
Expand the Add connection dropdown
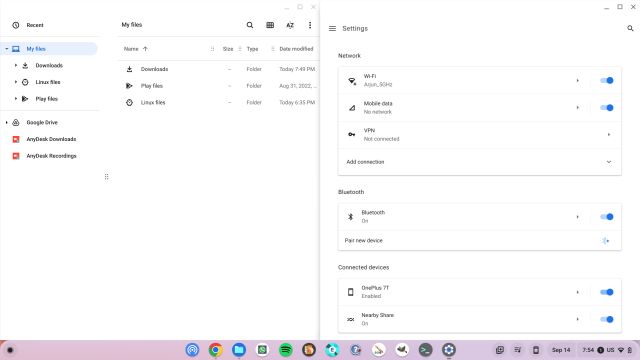tap(609, 162)
